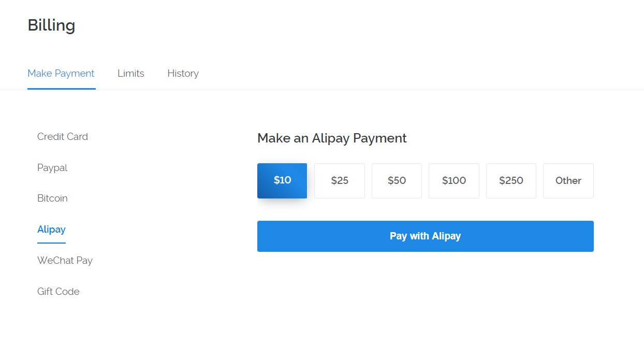This screenshot has width=644, height=356.
Task: Pick the $50 amount option
Action: coord(397,181)
